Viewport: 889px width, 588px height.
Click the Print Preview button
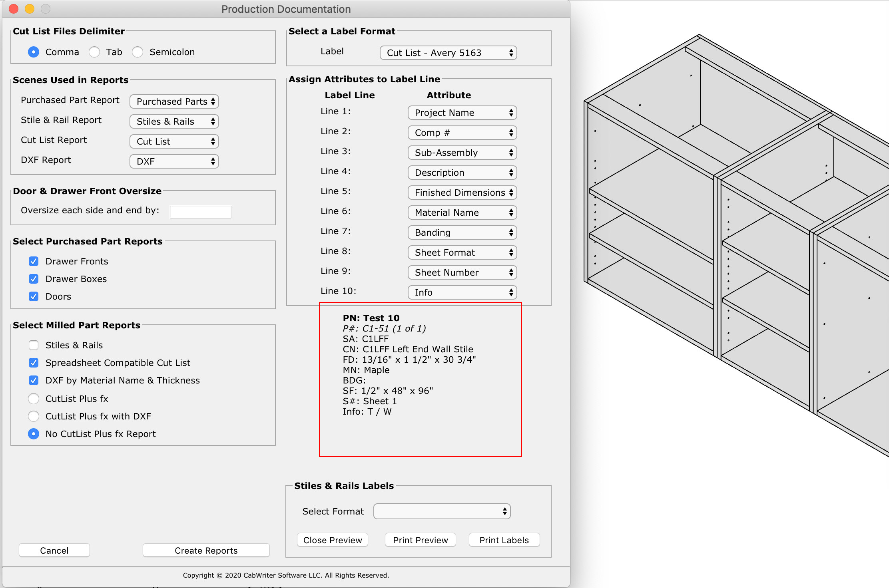pos(420,540)
